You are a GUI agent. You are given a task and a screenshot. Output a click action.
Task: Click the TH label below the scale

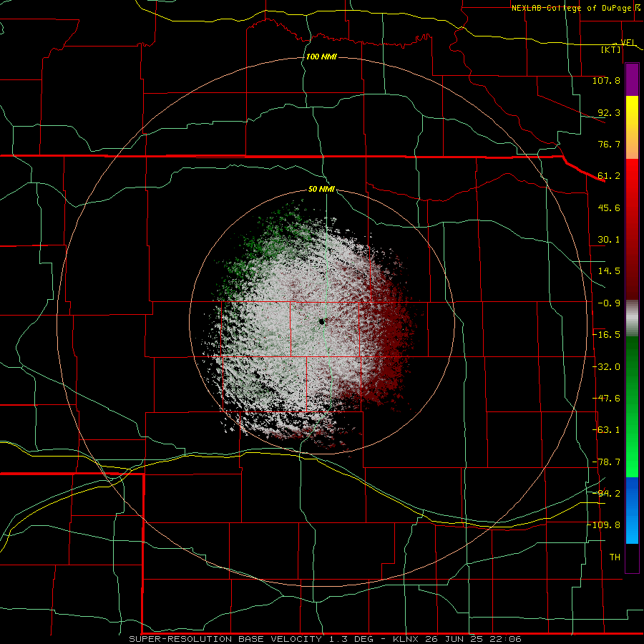[x=615, y=557]
